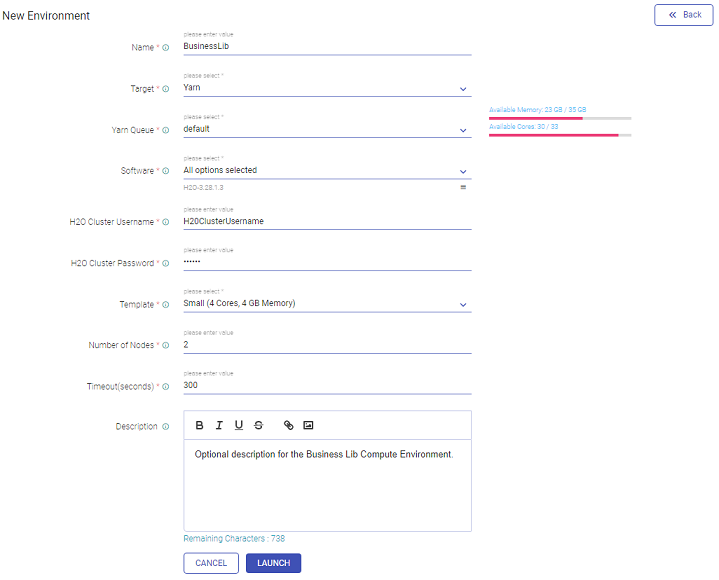This screenshot has width=719, height=580.
Task: Underline text in description editor
Action: pos(239,425)
